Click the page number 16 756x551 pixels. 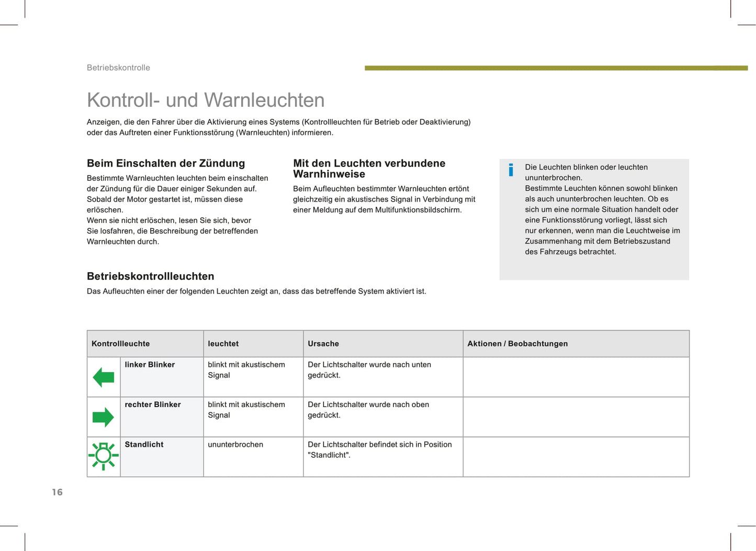click(x=57, y=492)
